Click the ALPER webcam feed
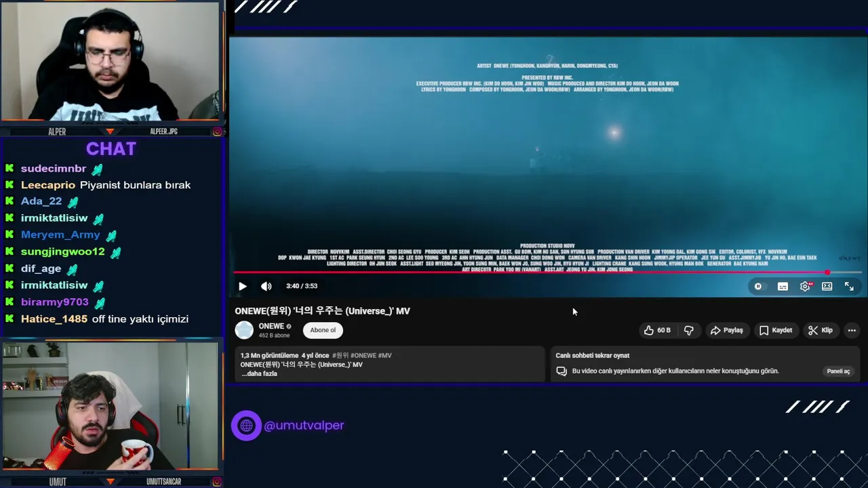Viewport: 868px width, 488px height. (x=110, y=62)
